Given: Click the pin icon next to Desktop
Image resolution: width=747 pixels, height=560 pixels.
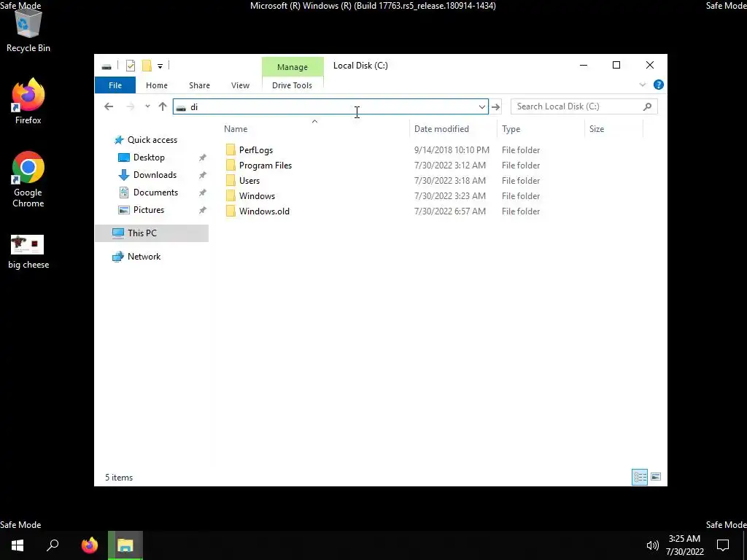Looking at the screenshot, I should 203,157.
